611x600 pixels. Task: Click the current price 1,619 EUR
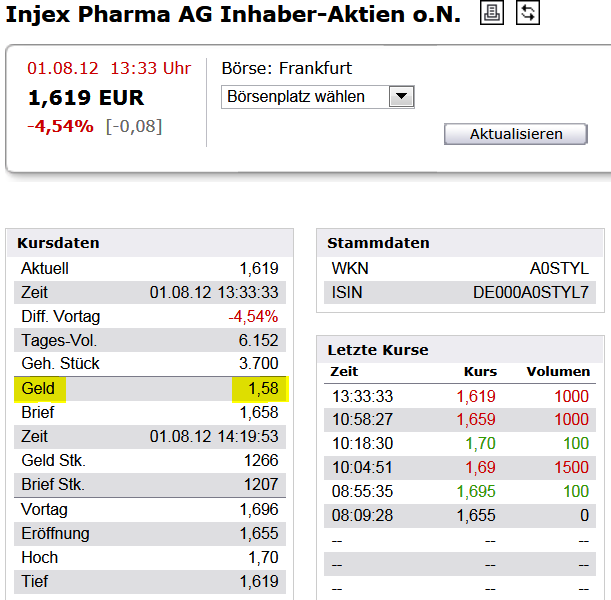[86, 97]
